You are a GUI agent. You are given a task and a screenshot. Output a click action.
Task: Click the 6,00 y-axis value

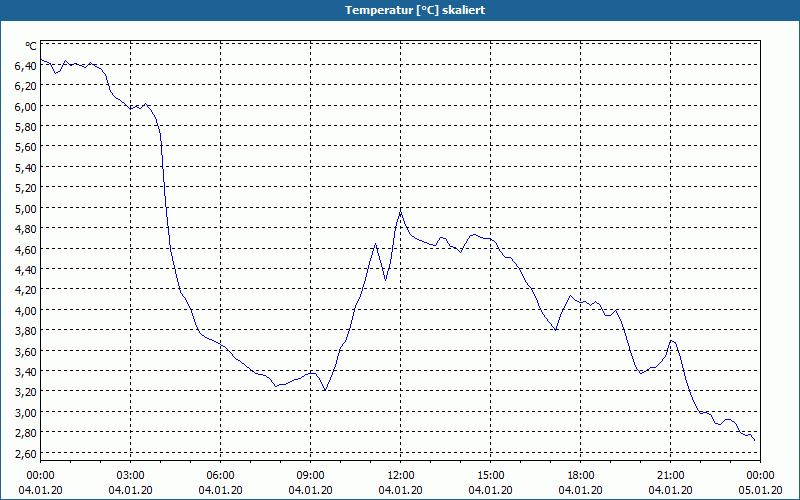[26, 106]
